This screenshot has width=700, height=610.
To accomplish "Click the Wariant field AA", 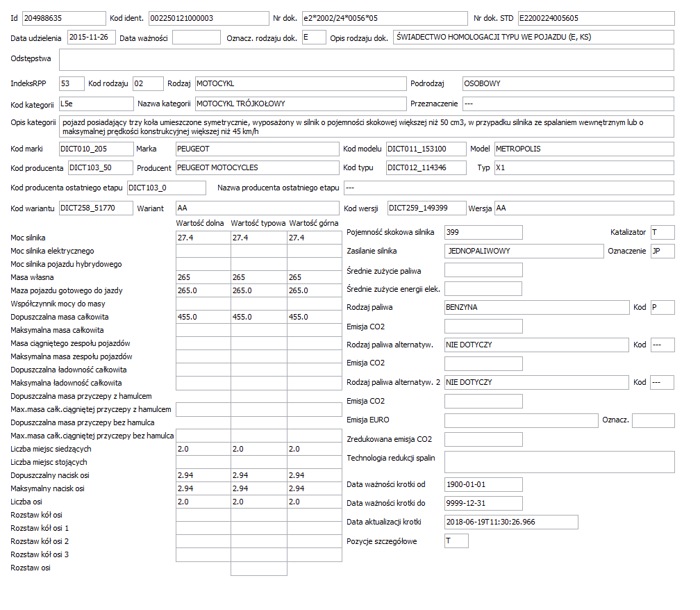I will point(258,208).
